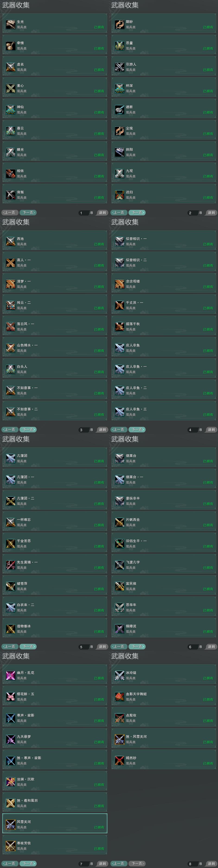The width and height of the screenshot is (218, 868).
Task: Select the 锦障泥 weapon icon
Action: click(x=119, y=629)
